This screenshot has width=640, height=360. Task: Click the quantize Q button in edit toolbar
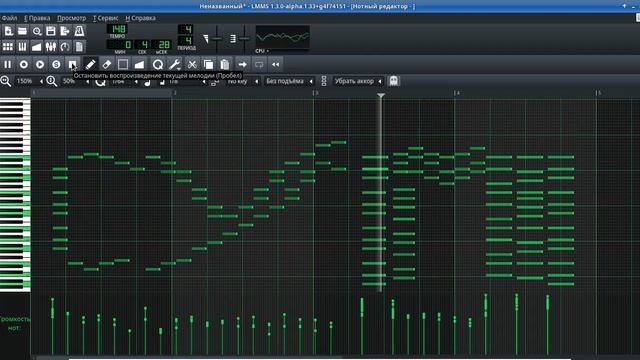[158, 64]
